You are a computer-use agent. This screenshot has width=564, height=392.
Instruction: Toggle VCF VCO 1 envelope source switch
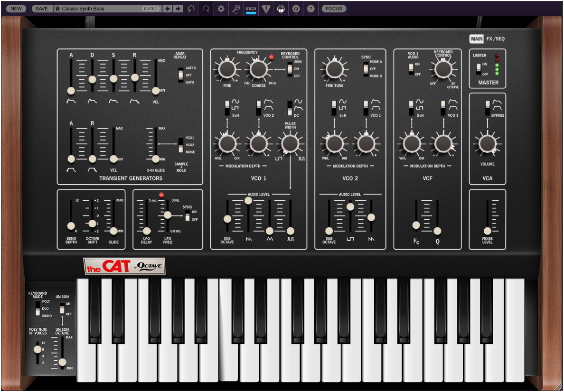click(443, 108)
